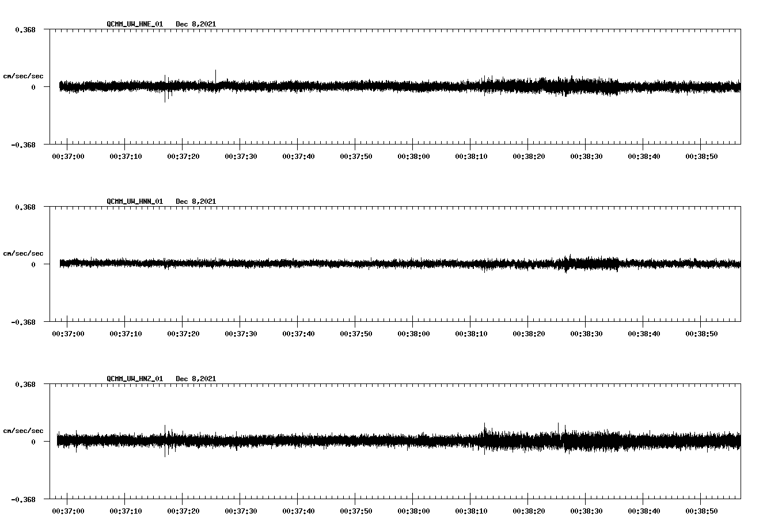The height and width of the screenshot is (532, 782).
Task: Click 00:38:30 time label under HNN plot
Action: 586,334
